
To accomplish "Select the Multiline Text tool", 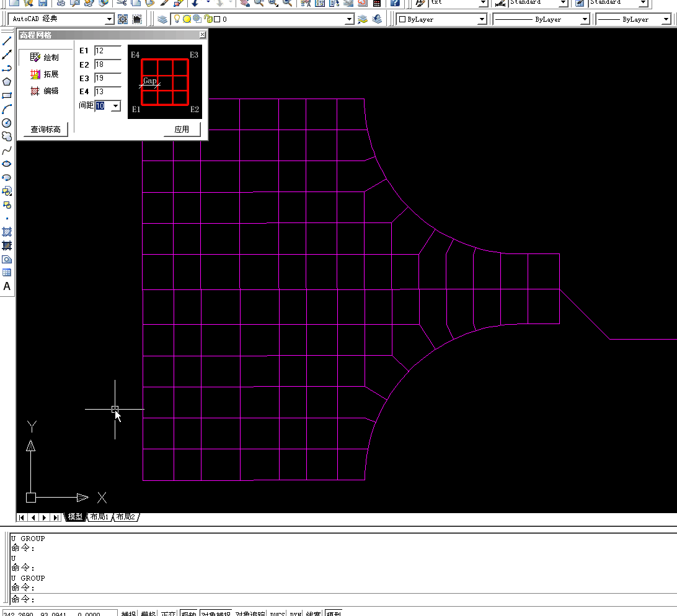I will (7, 287).
